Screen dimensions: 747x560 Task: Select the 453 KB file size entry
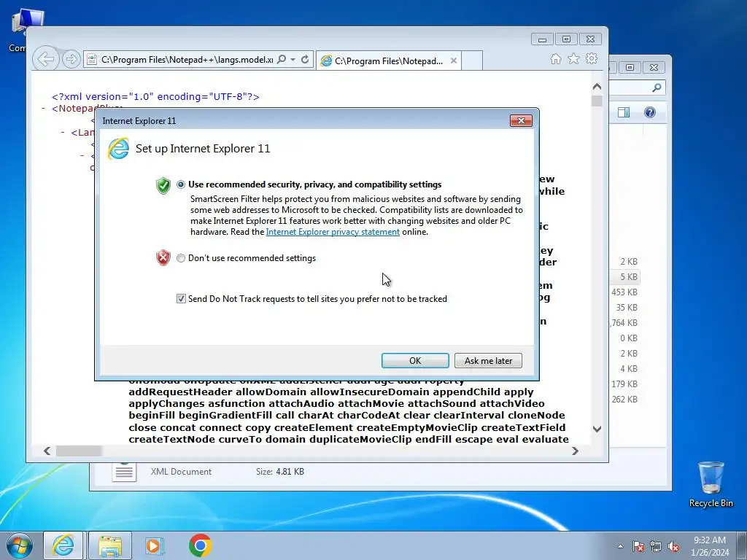tap(624, 292)
